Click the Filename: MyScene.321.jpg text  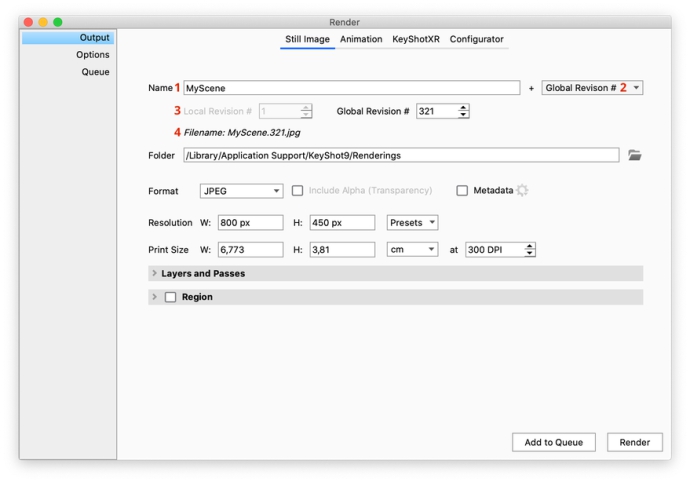pos(242,132)
